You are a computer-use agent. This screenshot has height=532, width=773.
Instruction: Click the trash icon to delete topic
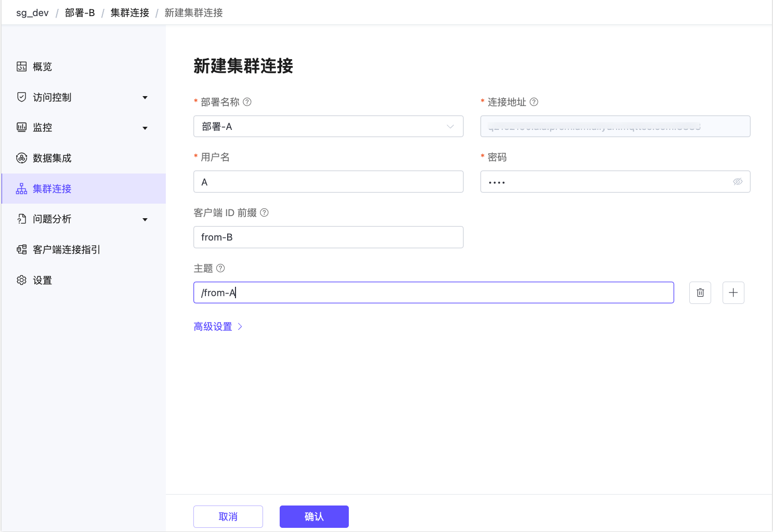tap(700, 292)
